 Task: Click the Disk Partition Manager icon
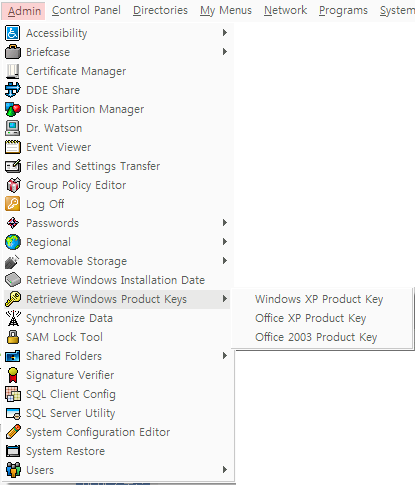tap(13, 109)
